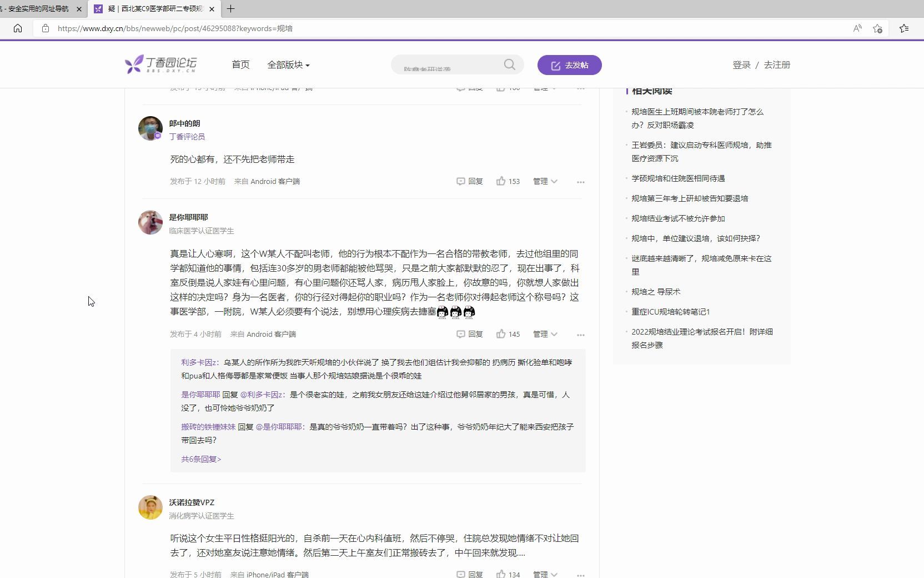This screenshot has width=924, height=578.
Task: Click the 去发帖 button
Action: 569,65
